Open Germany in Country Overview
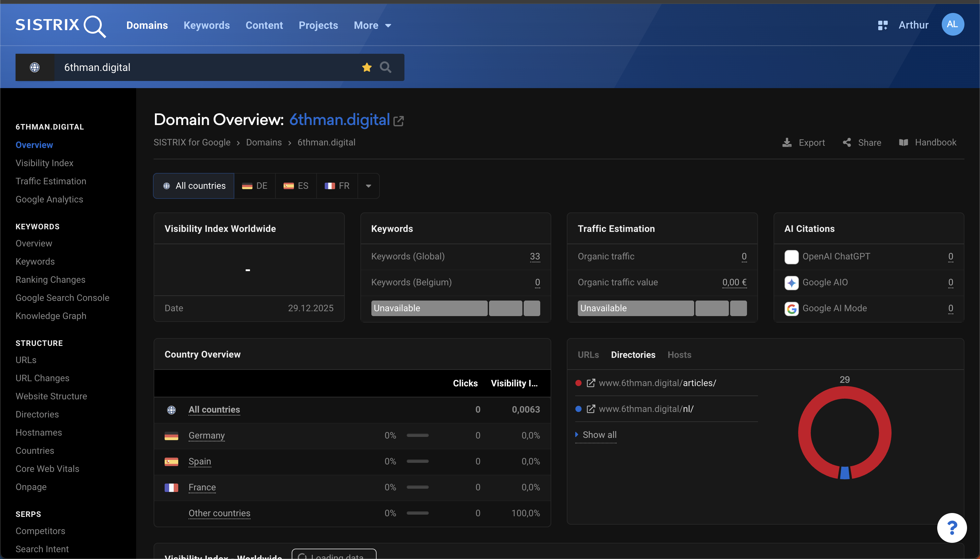The image size is (980, 559). click(206, 435)
